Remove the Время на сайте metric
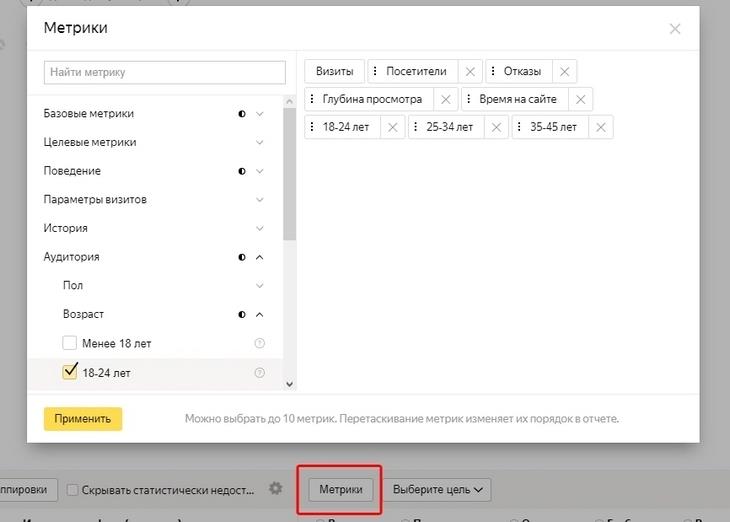 pos(582,99)
